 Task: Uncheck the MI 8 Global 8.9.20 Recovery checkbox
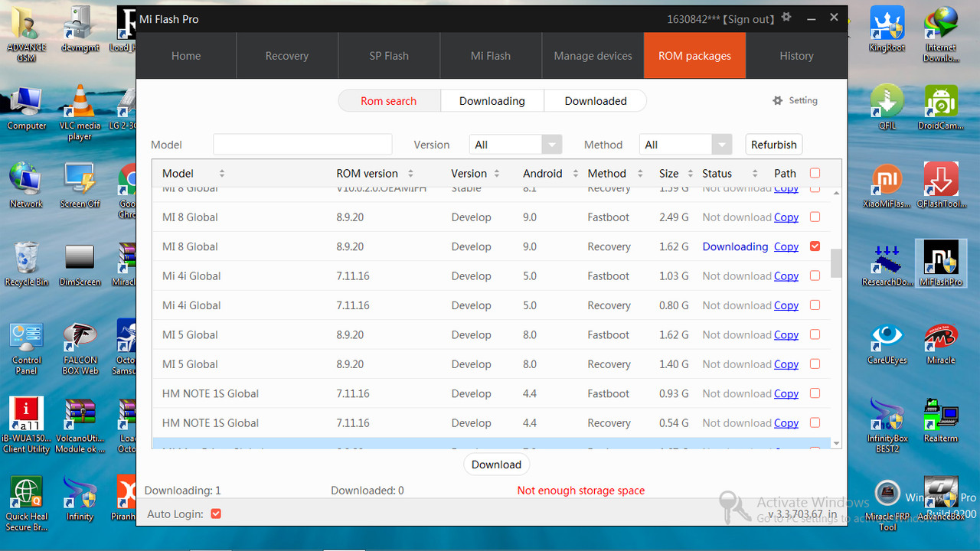tap(815, 246)
